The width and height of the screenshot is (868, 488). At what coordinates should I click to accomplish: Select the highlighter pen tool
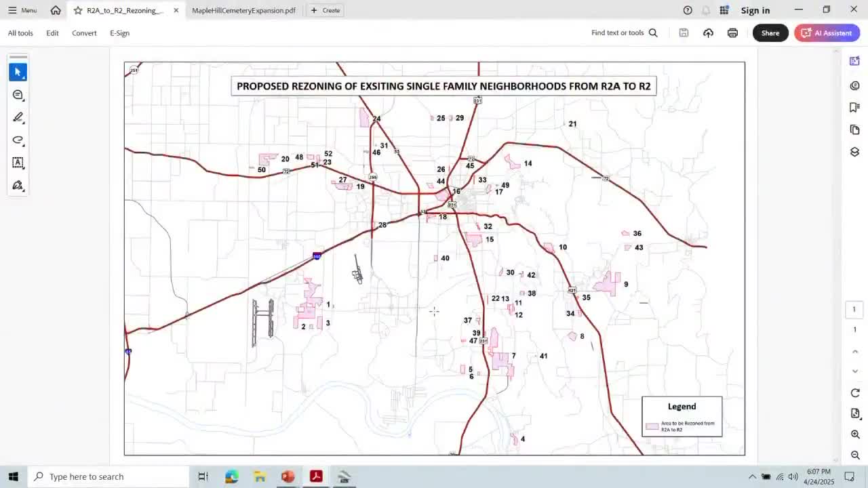click(18, 117)
